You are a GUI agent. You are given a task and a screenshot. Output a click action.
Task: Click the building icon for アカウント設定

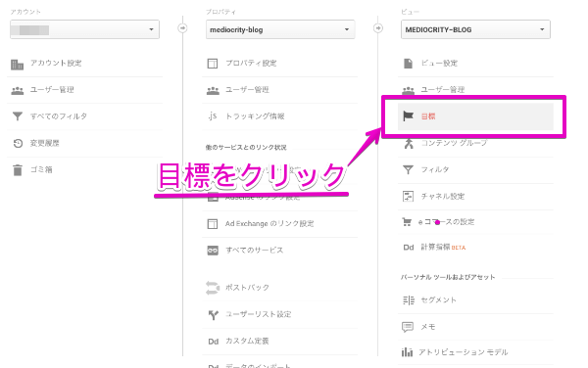pos(17,65)
